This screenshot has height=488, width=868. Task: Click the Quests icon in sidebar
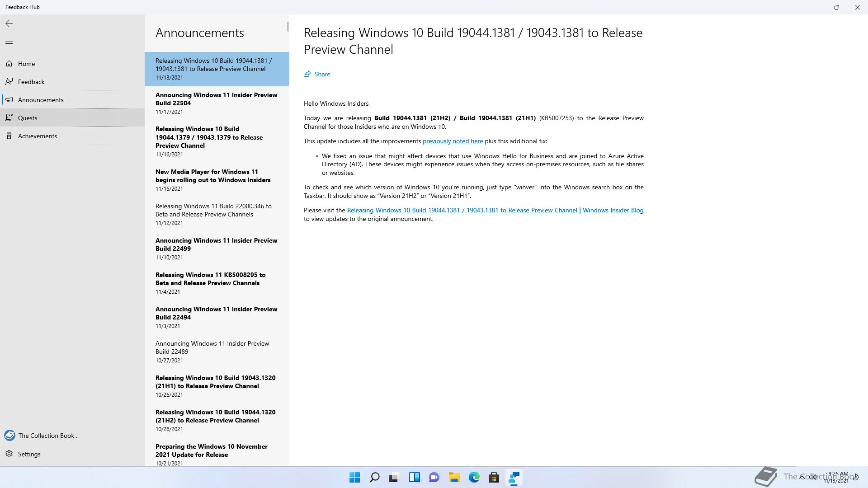tap(9, 118)
